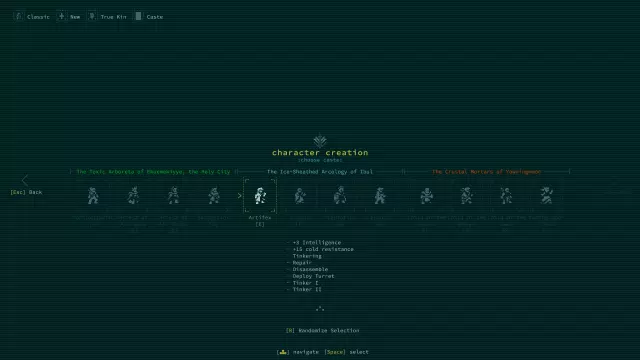This screenshot has height=360, width=640.
Task: Click the Toxic Arboreta of Ekuemekiyye header
Action: 153,172
